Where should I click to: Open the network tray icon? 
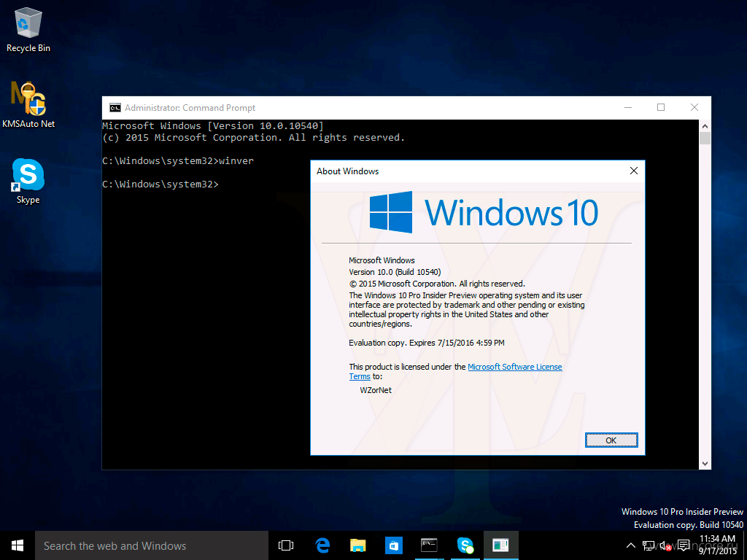(648, 545)
